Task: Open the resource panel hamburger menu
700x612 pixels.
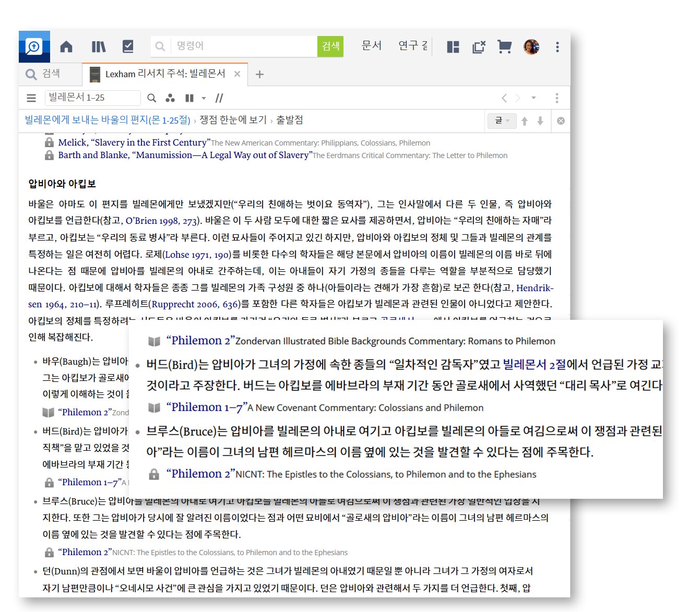Action: click(x=31, y=98)
